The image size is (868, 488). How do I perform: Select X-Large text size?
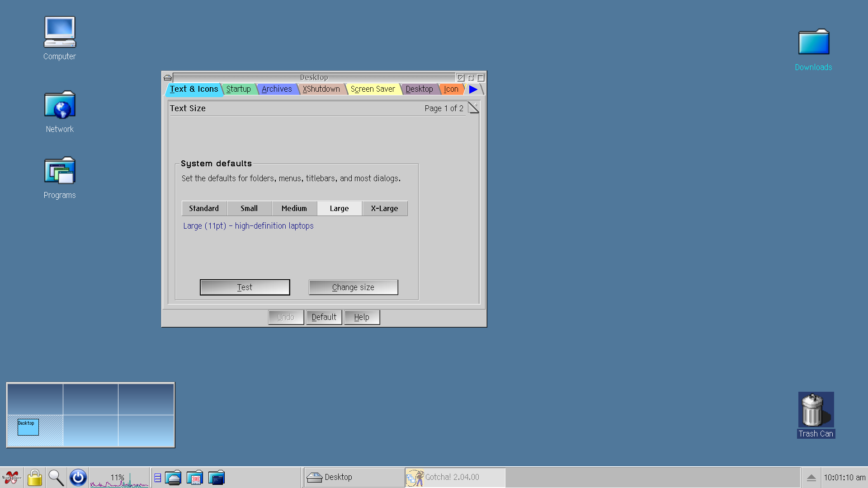point(385,208)
